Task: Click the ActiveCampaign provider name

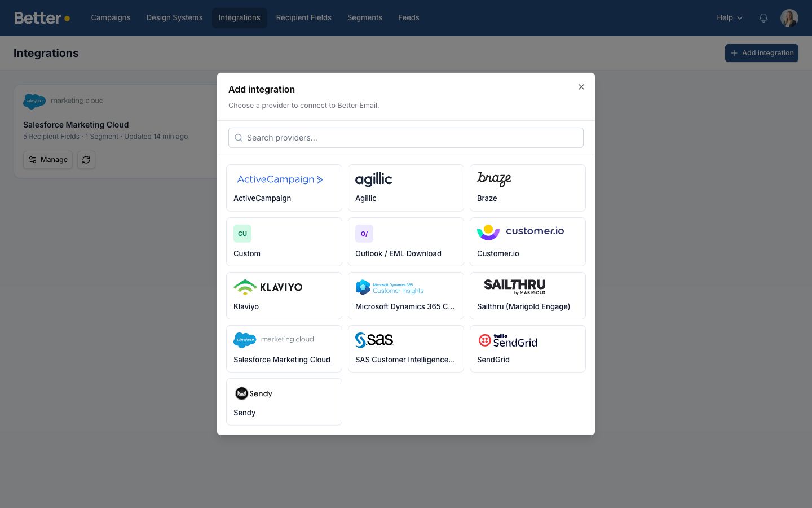Action: click(x=262, y=198)
